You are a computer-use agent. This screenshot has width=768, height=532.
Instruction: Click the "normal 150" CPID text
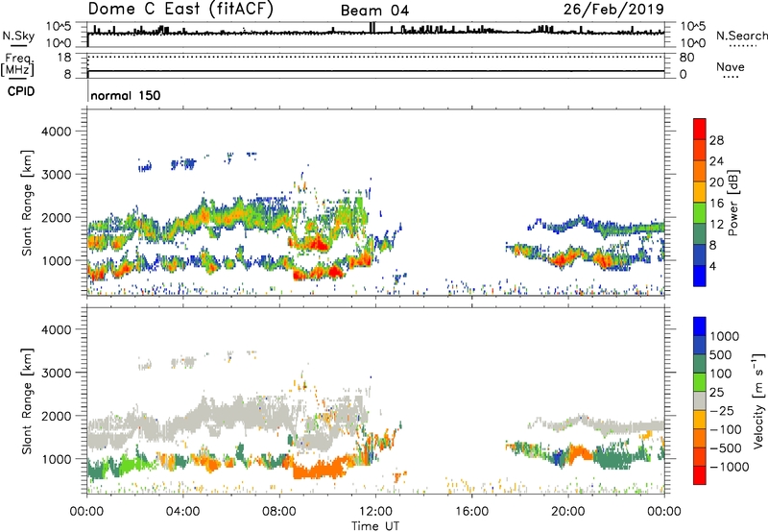pyautogui.click(x=126, y=95)
